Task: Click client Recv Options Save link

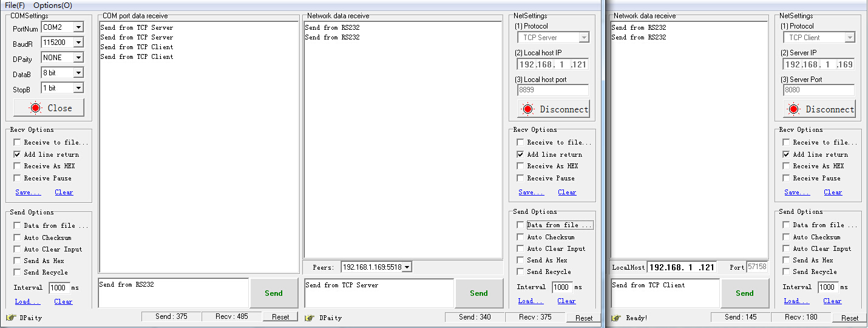Action: (x=797, y=192)
